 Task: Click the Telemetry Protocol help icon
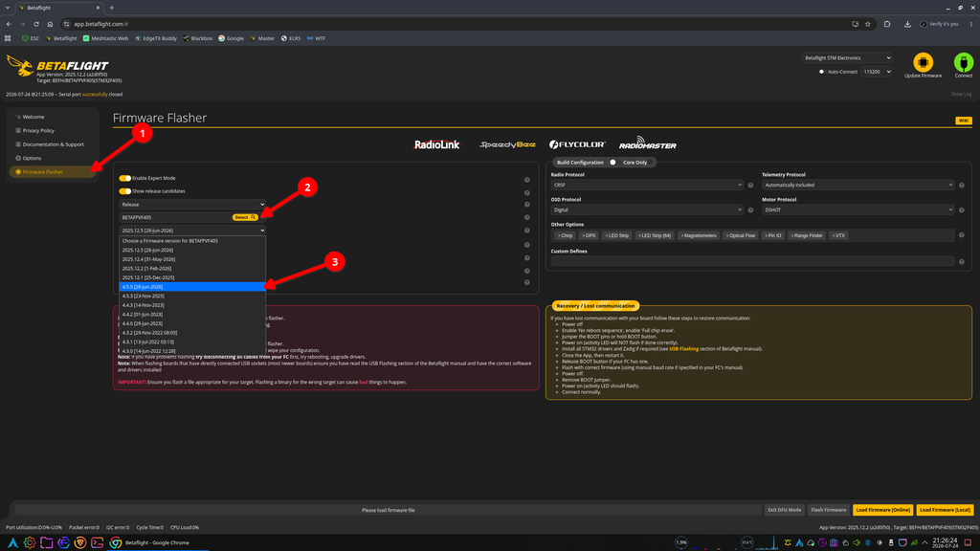click(961, 185)
